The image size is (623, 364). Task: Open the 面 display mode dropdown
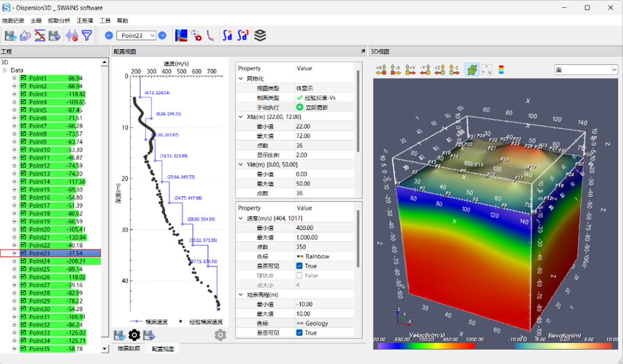(x=586, y=70)
